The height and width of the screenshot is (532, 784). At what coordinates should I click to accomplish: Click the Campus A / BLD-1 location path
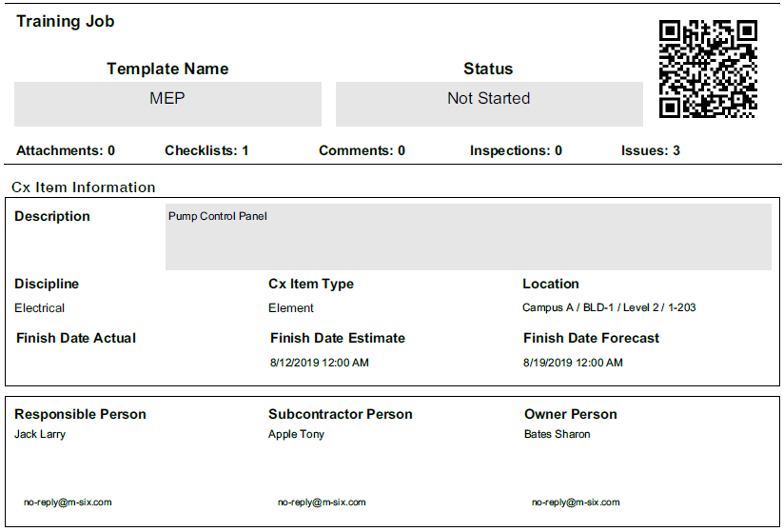(609, 308)
